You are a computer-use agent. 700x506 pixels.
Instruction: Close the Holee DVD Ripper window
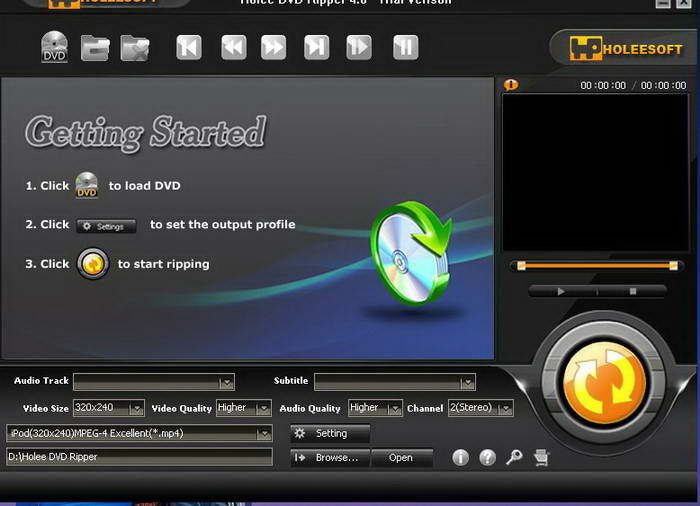coord(684,3)
